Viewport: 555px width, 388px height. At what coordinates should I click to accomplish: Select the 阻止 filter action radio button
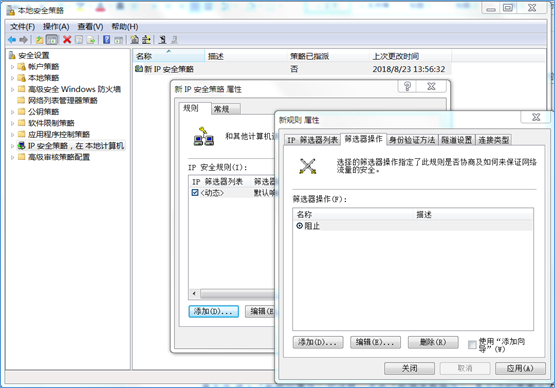point(299,226)
